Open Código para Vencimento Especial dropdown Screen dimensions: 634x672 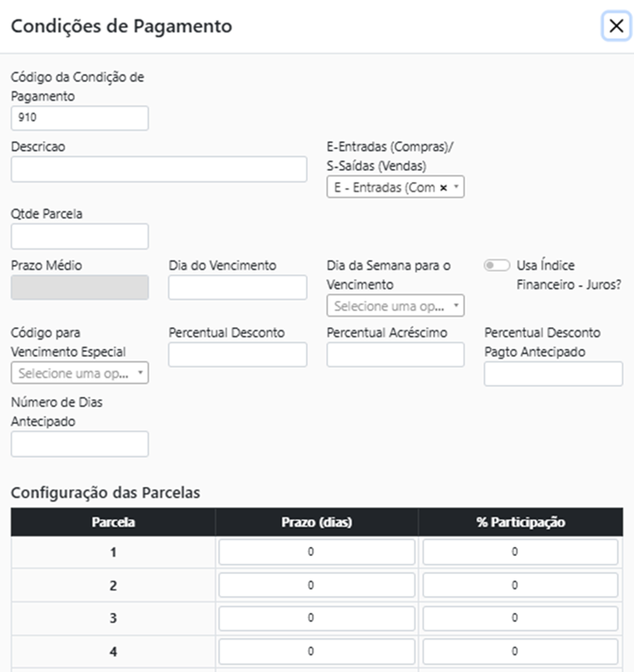(x=79, y=373)
